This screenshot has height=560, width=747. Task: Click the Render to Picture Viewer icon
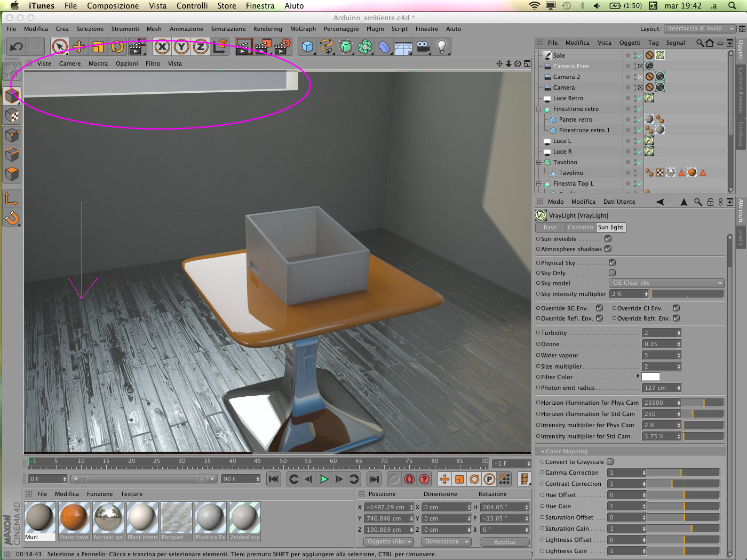tap(262, 47)
